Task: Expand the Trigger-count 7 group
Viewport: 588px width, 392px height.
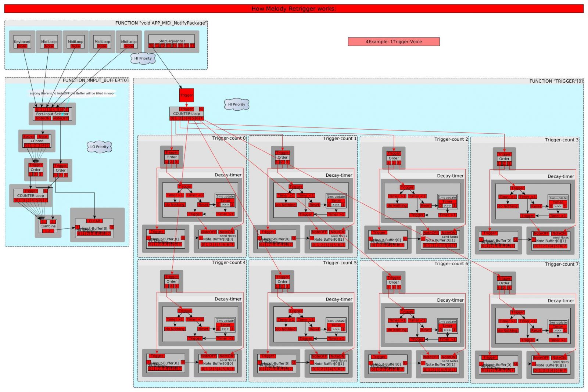Action: [x=562, y=264]
